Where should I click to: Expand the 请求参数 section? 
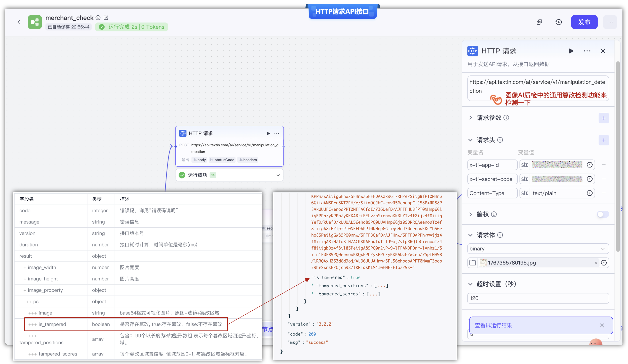(x=471, y=118)
